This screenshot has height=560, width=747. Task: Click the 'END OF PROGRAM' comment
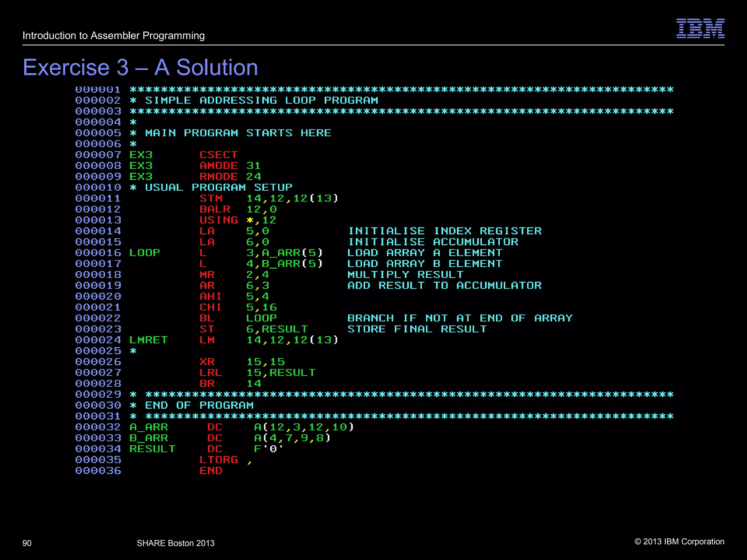click(x=199, y=405)
